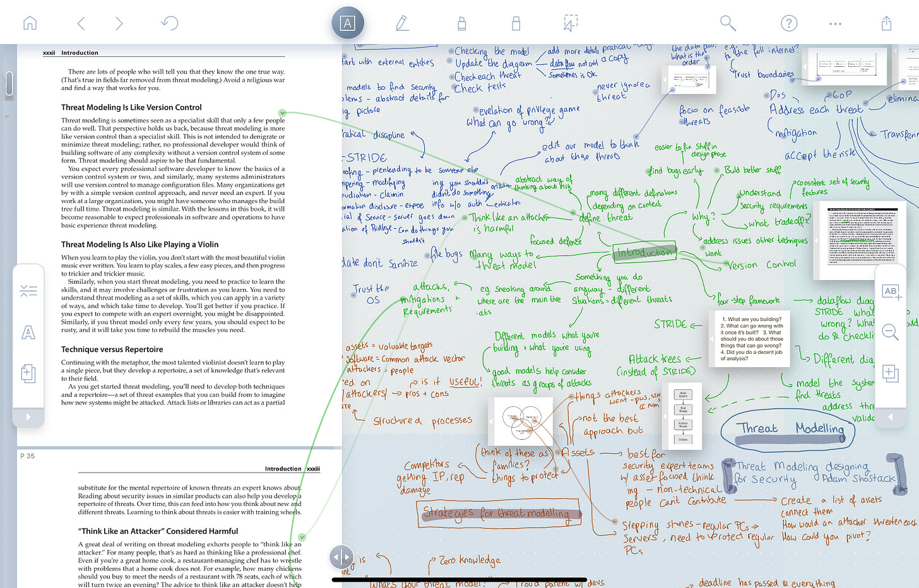Image resolution: width=919 pixels, height=588 pixels.
Task: Add a text comment box (AB+)
Action: pyautogui.click(x=891, y=291)
